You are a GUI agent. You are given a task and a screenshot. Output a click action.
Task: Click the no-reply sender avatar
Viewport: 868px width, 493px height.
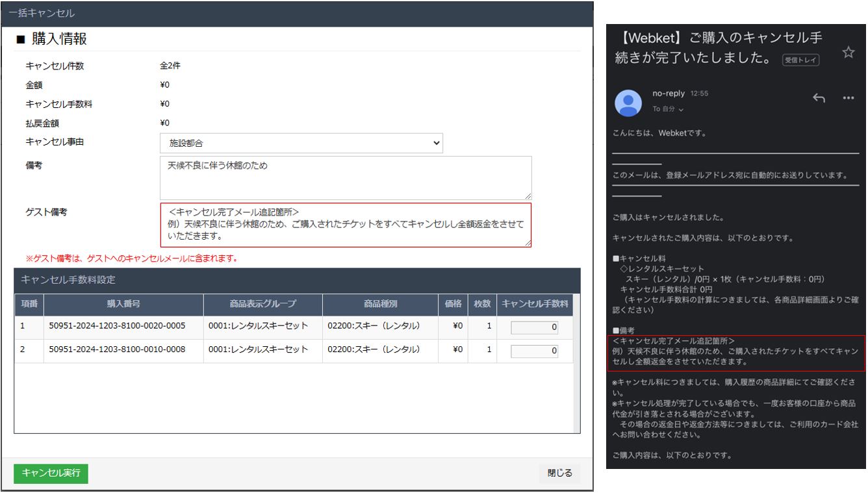(x=628, y=102)
